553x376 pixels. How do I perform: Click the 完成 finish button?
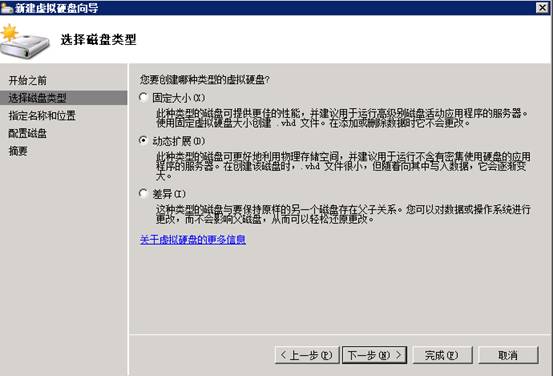[442, 355]
